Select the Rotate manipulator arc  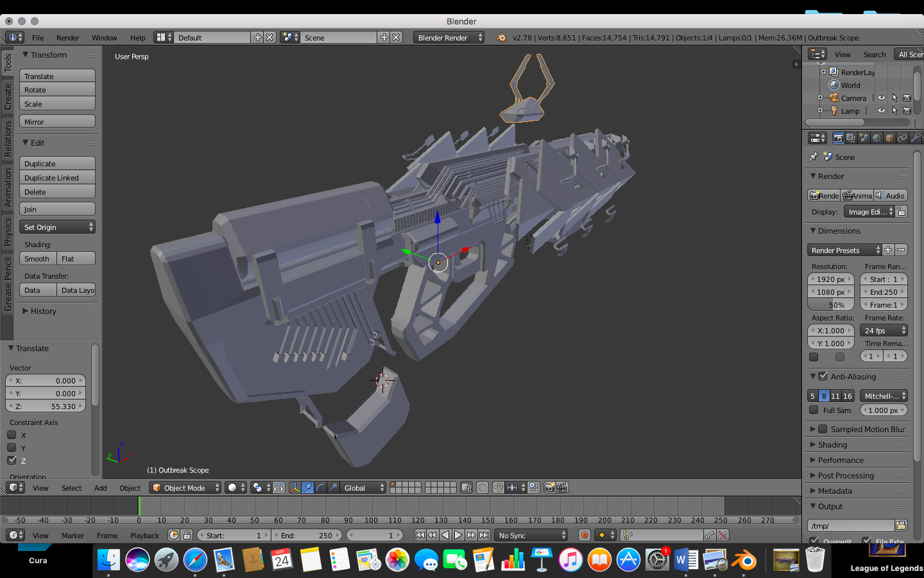pyautogui.click(x=320, y=487)
